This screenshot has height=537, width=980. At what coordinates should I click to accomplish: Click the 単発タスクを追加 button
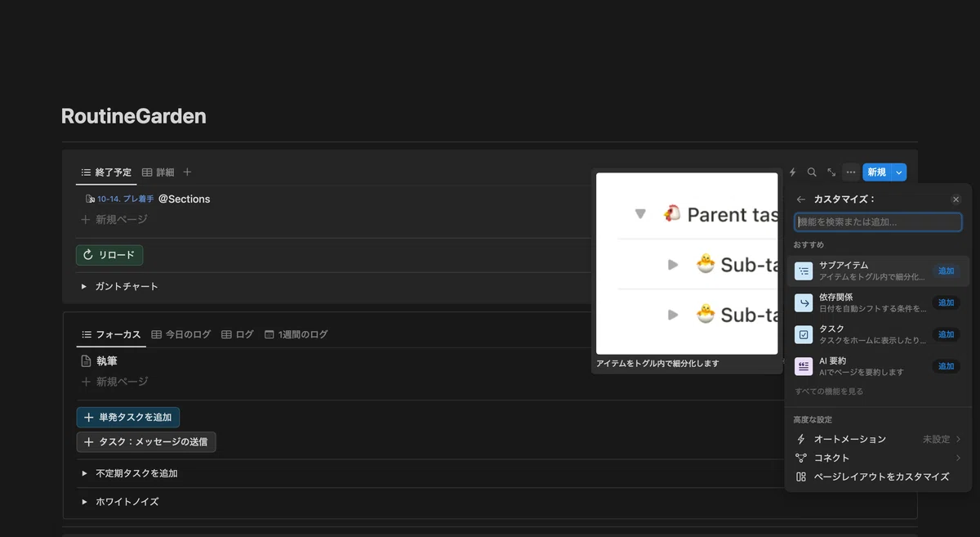coord(128,418)
